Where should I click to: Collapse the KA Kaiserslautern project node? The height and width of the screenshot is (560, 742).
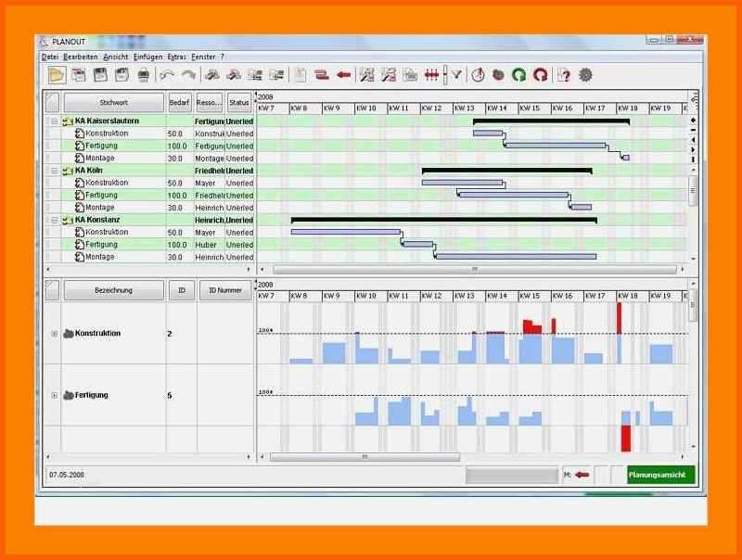(x=54, y=121)
